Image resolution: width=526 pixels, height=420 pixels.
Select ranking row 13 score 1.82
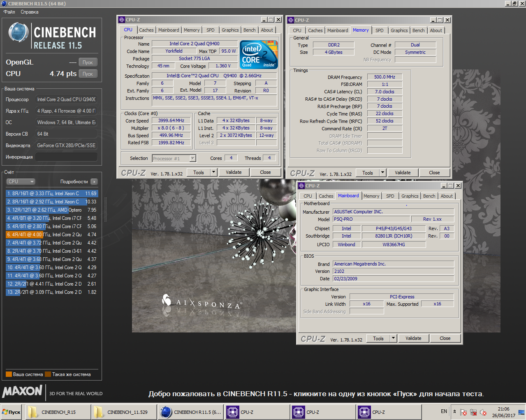52,292
